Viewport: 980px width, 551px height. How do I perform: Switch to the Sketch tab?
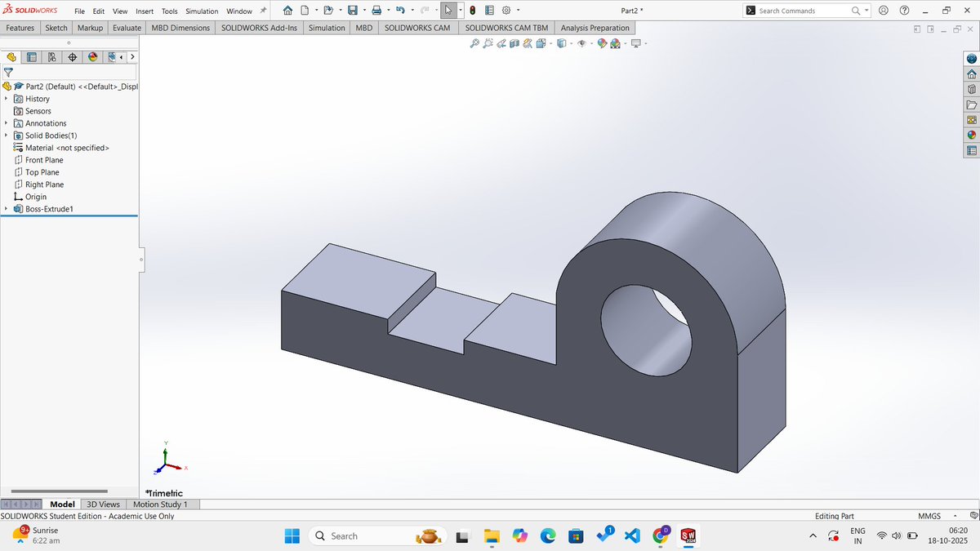[x=56, y=28]
